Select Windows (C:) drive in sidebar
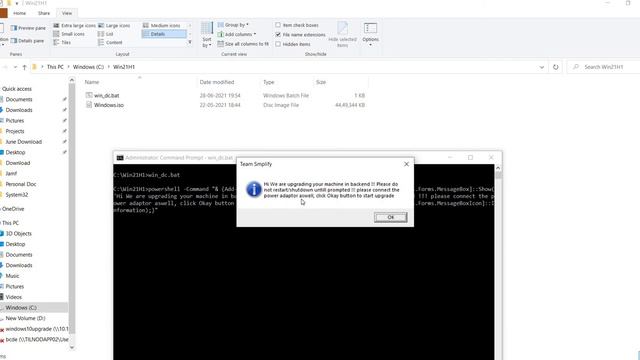Image resolution: width=640 pixels, height=360 pixels. (x=21, y=308)
